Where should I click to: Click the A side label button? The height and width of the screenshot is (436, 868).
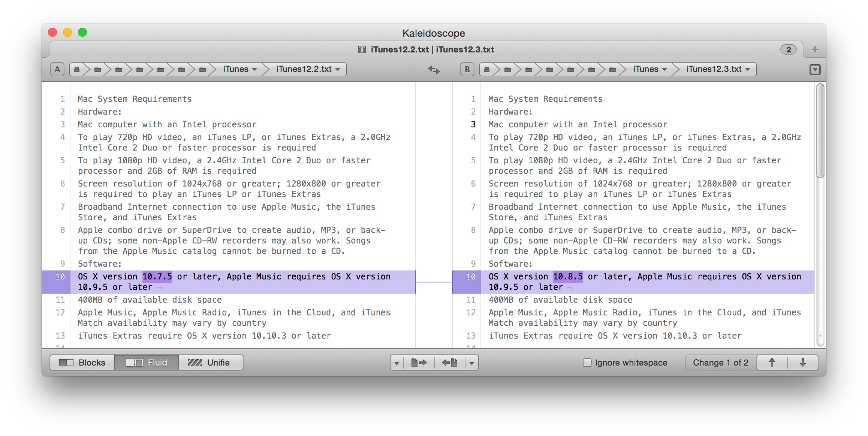pos(57,69)
